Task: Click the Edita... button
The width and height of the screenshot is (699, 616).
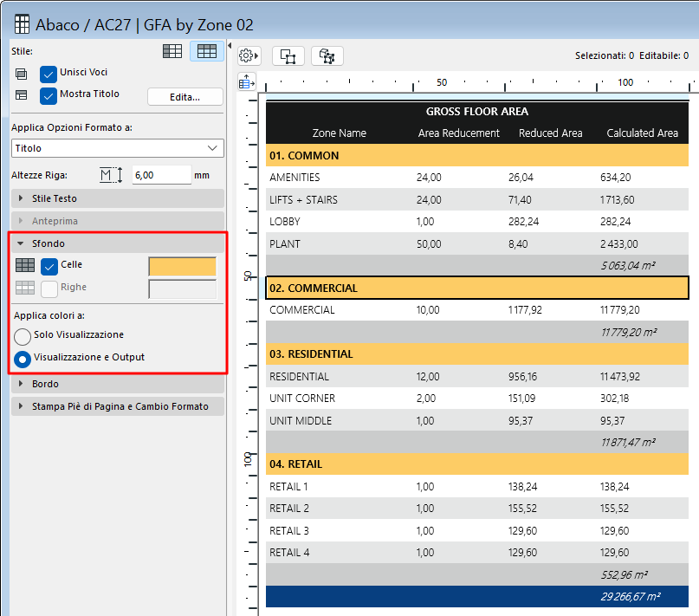Action: [184, 96]
